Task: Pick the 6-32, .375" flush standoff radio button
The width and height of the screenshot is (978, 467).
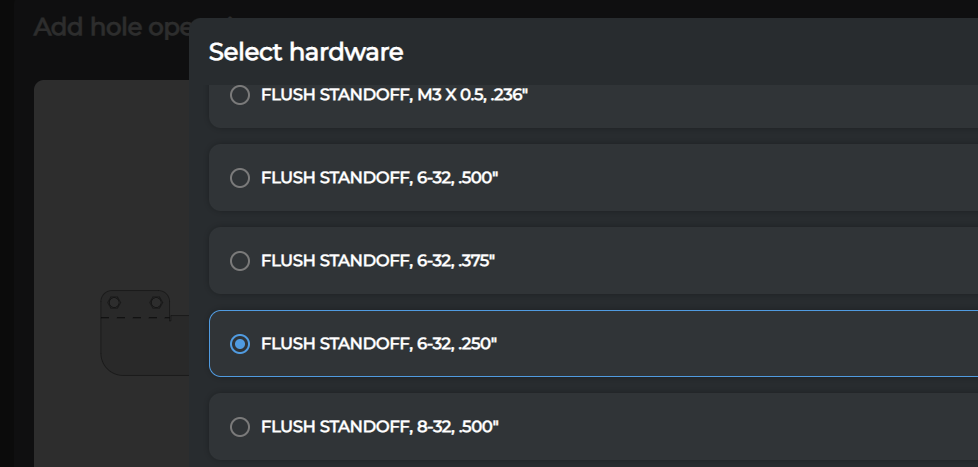Action: (240, 261)
